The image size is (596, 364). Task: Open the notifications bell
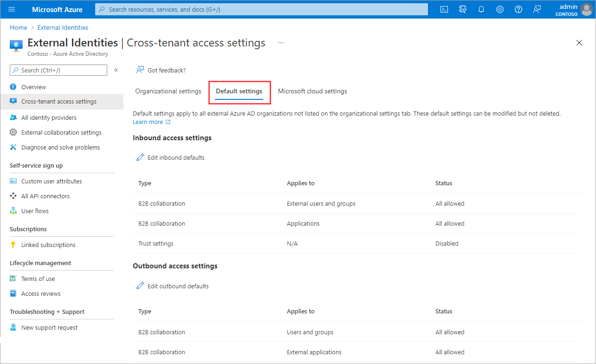click(481, 9)
